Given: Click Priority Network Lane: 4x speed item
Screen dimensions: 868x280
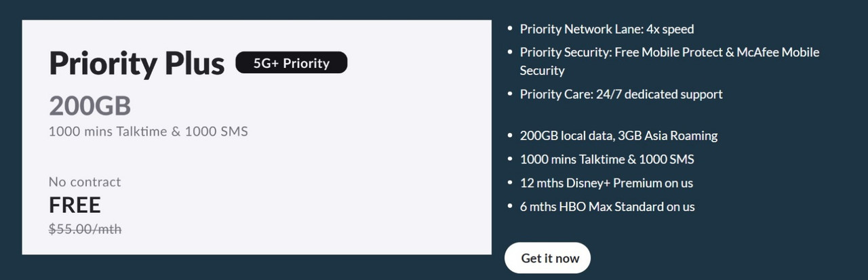Looking at the screenshot, I should click(607, 29).
